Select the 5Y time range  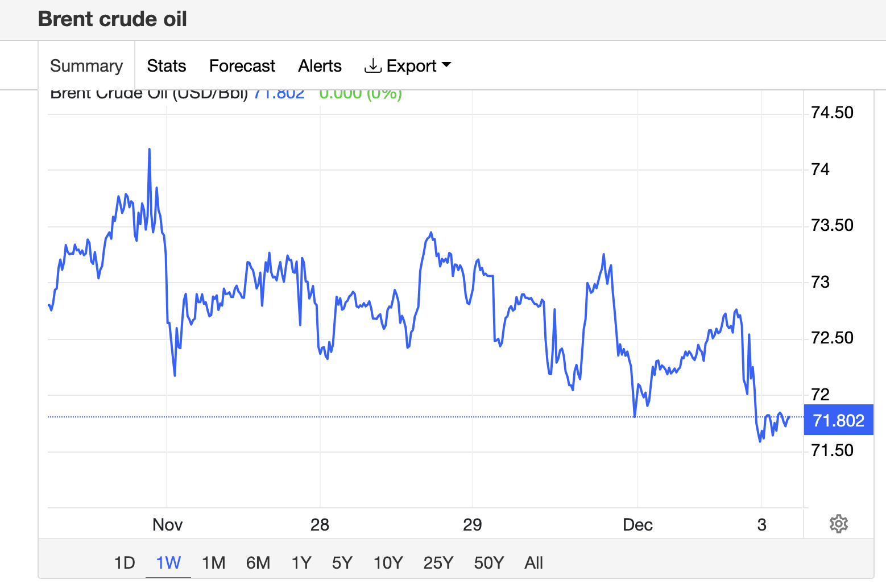[342, 563]
